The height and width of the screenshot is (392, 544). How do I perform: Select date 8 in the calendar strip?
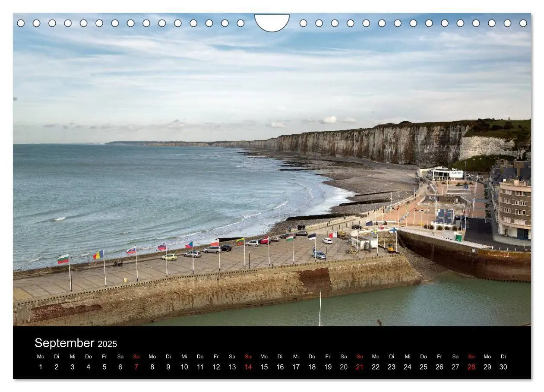pos(152,367)
